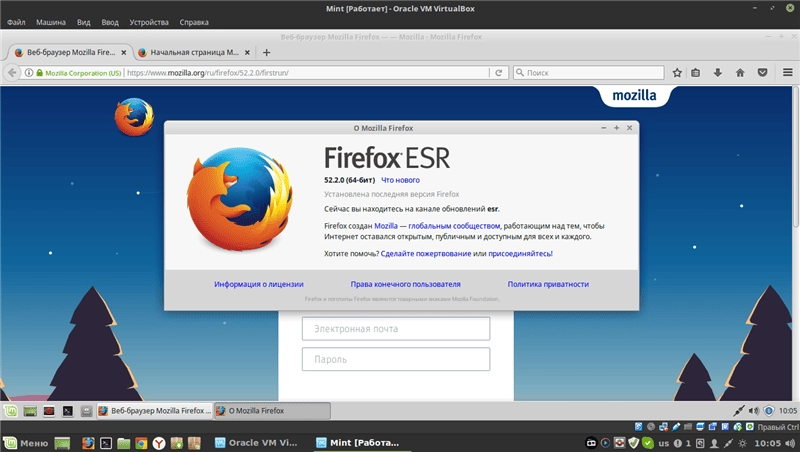Open VirtualBox Справка menu
Image resolution: width=800 pixels, height=452 pixels.
[x=194, y=22]
